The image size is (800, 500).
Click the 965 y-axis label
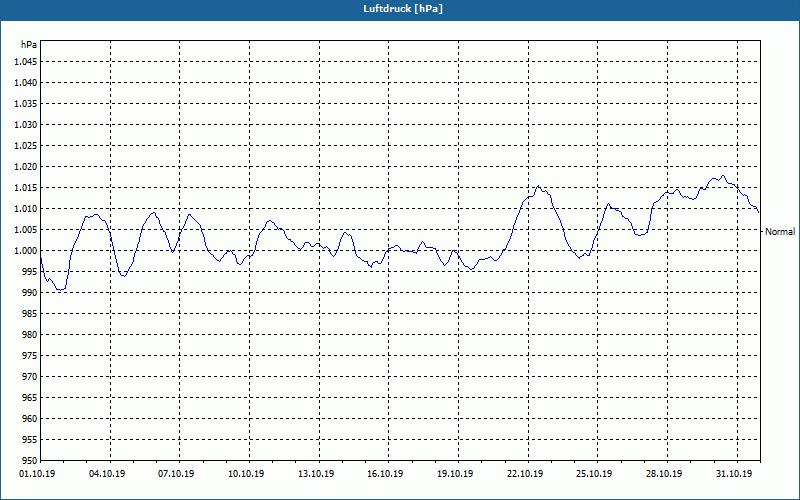coord(30,398)
